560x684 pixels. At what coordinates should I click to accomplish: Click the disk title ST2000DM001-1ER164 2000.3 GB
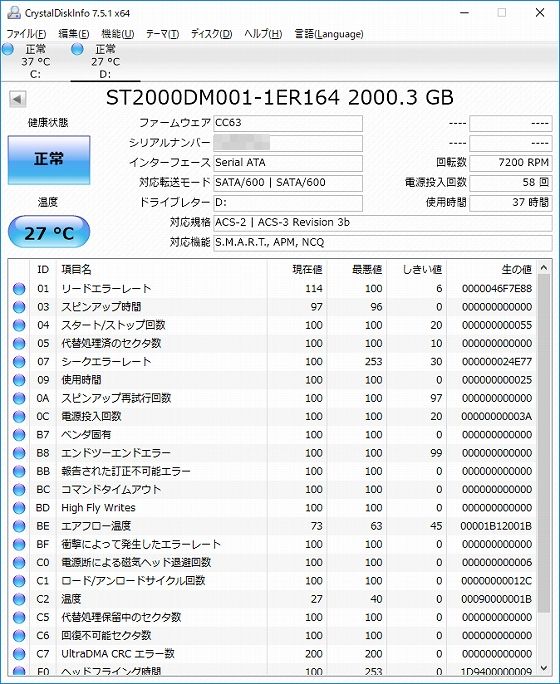click(x=280, y=98)
